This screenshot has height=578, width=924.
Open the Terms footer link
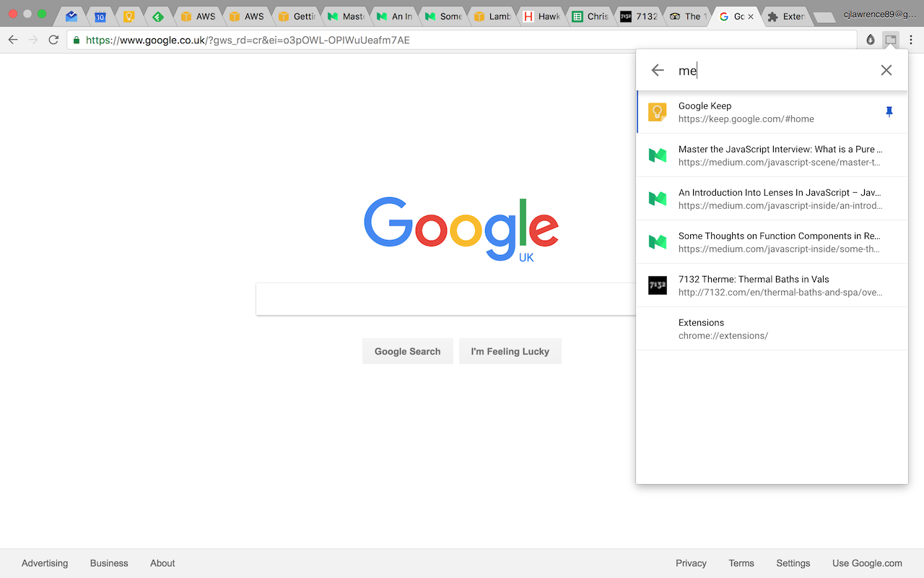pos(741,563)
